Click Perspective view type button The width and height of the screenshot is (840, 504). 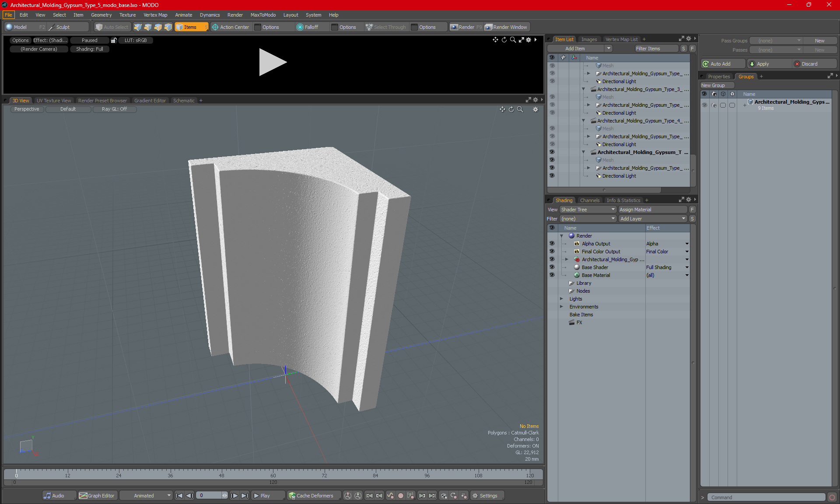[x=27, y=109]
